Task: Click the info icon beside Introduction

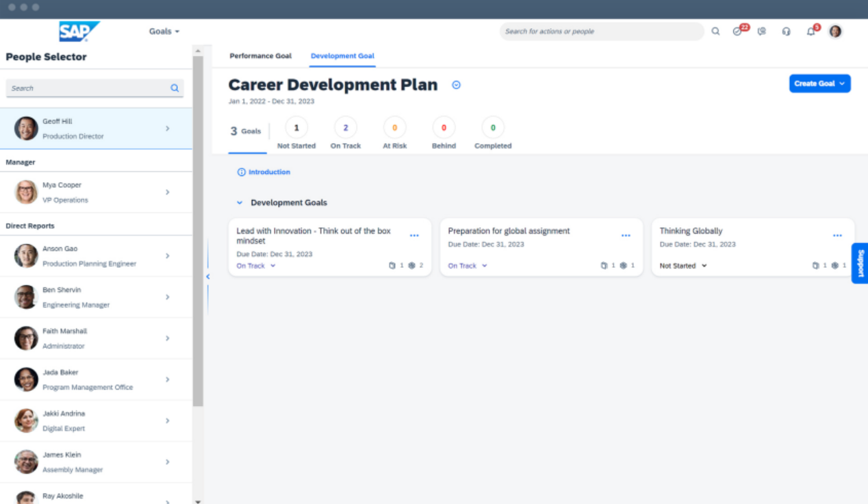Action: [240, 172]
